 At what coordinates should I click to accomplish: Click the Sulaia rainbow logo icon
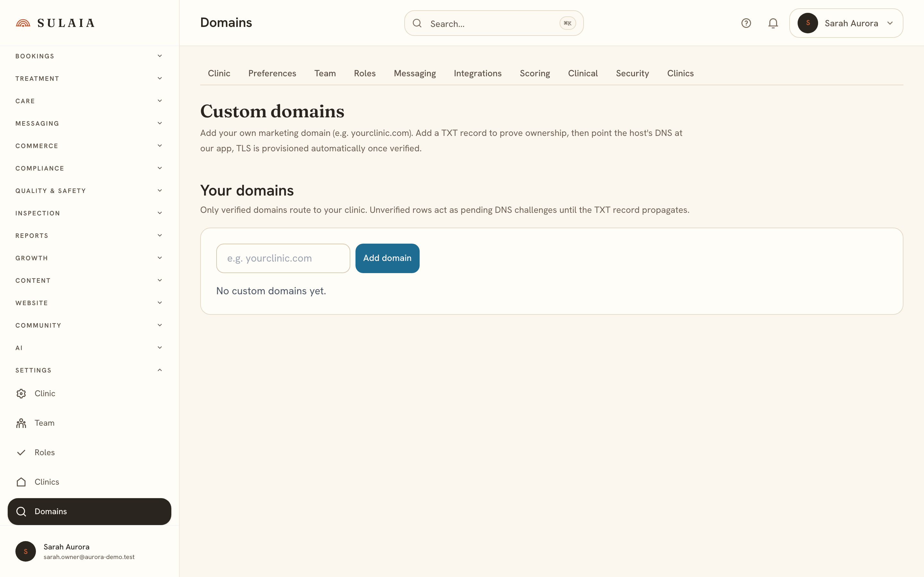(23, 23)
